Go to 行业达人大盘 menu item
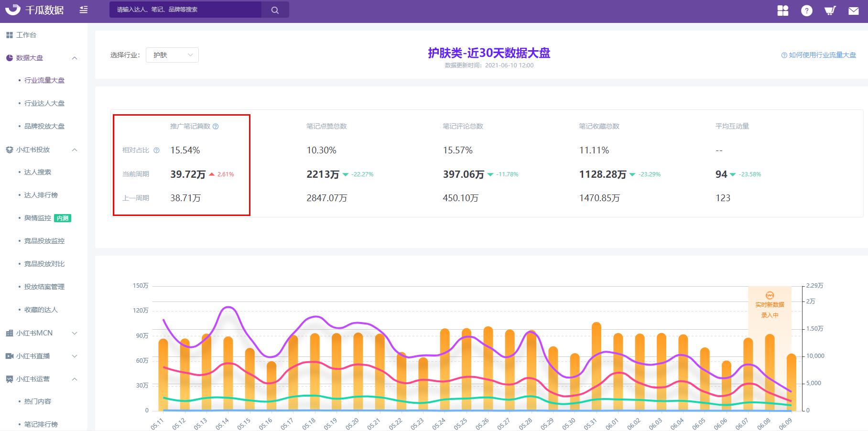 [44, 103]
